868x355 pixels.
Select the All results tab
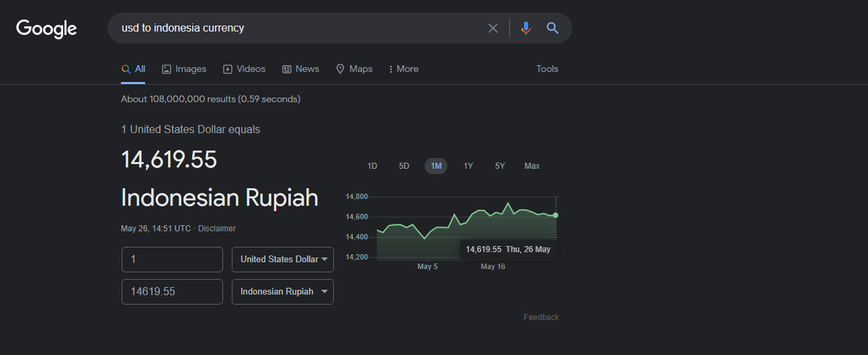(133, 69)
